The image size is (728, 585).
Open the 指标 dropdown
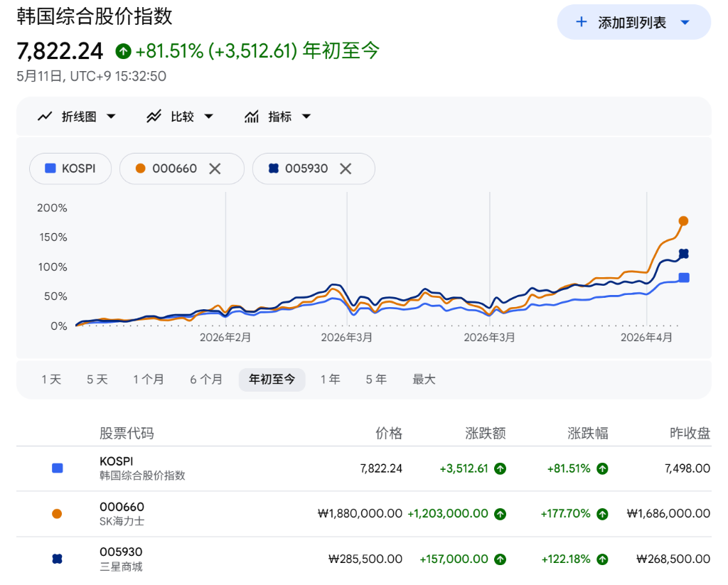278,116
